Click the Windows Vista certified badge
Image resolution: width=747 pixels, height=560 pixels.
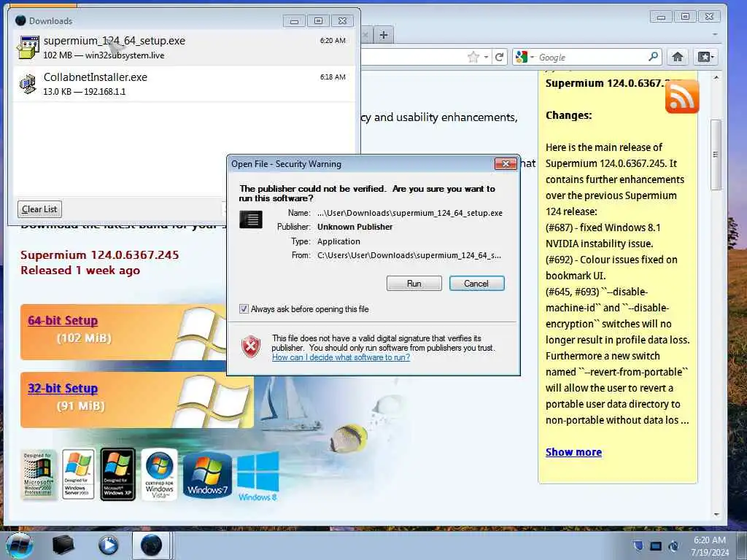coord(160,475)
